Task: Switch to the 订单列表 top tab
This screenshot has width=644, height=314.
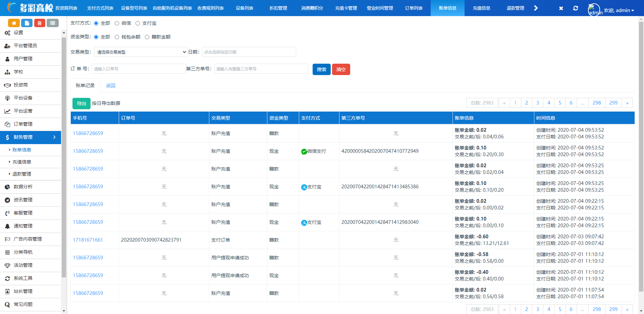Action: click(x=414, y=8)
